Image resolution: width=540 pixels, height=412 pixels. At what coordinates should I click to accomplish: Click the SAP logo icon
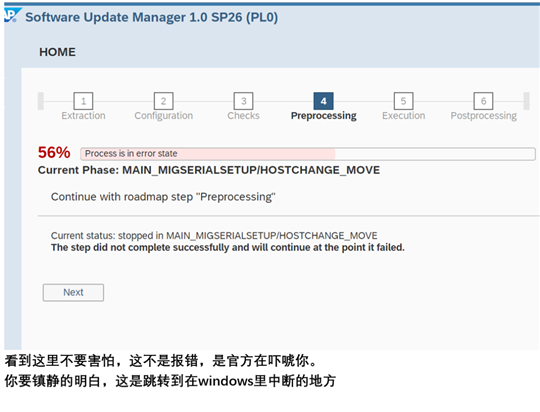tap(12, 16)
